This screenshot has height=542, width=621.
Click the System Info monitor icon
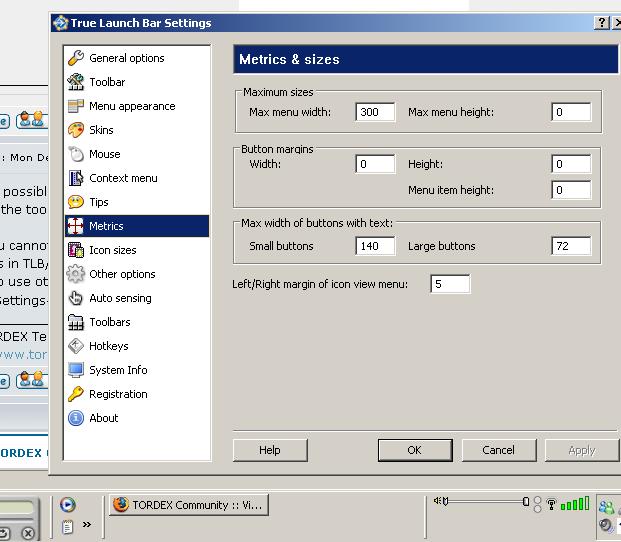click(x=75, y=370)
